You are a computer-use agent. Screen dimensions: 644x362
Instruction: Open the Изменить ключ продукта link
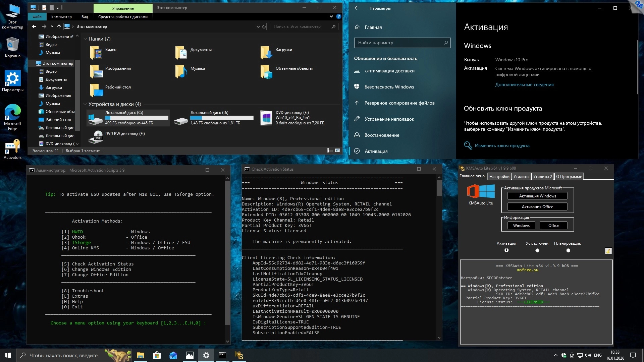(x=502, y=145)
